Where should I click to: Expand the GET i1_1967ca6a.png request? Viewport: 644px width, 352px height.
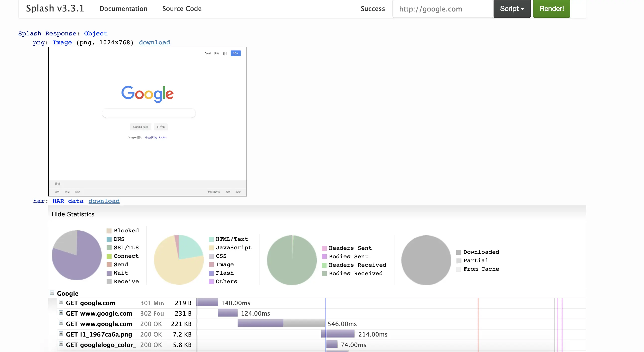click(x=61, y=334)
